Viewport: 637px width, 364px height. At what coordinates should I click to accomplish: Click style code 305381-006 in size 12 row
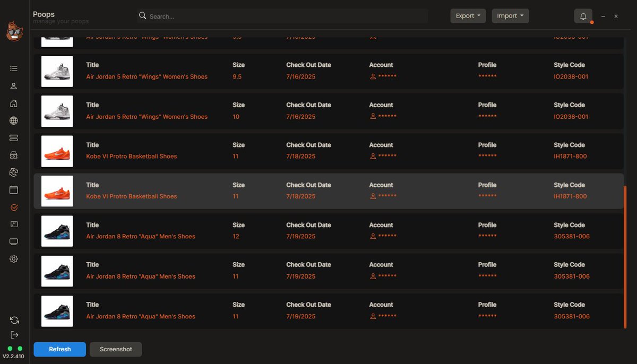pyautogui.click(x=572, y=237)
